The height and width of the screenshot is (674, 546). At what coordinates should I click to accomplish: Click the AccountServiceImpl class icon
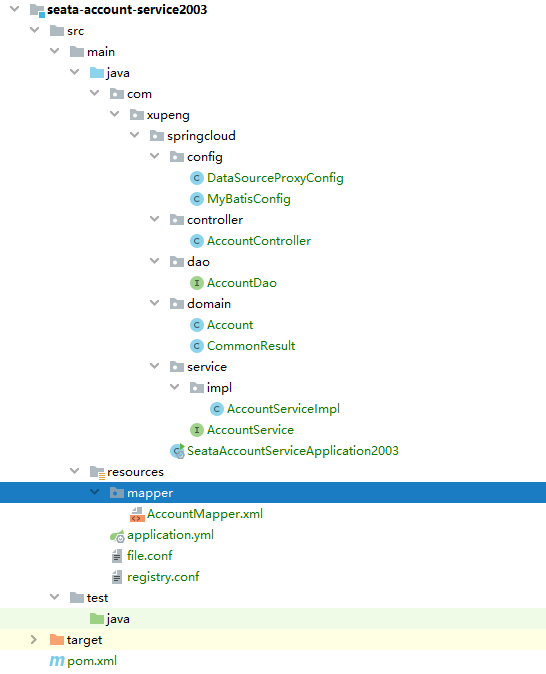217,409
